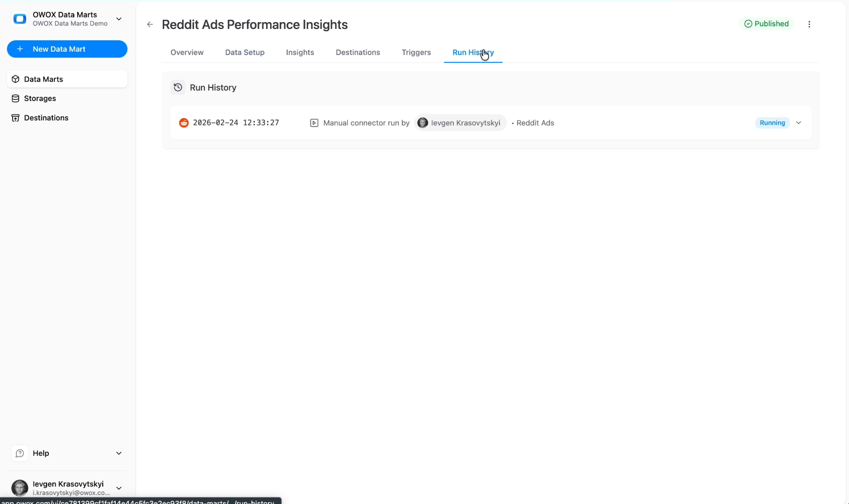The width and height of the screenshot is (849, 504).
Task: Click the Ievgen Krasovytskyi run author chip
Action: tap(460, 123)
